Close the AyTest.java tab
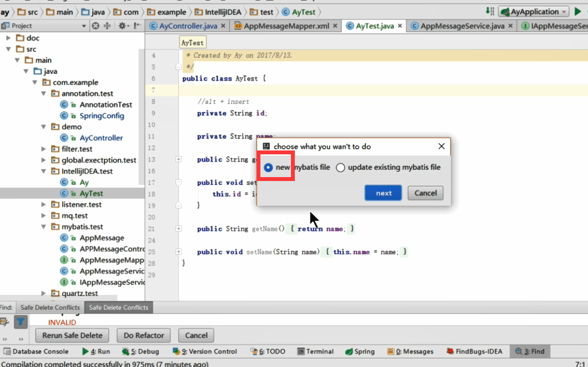This screenshot has height=367, width=588. tap(400, 26)
